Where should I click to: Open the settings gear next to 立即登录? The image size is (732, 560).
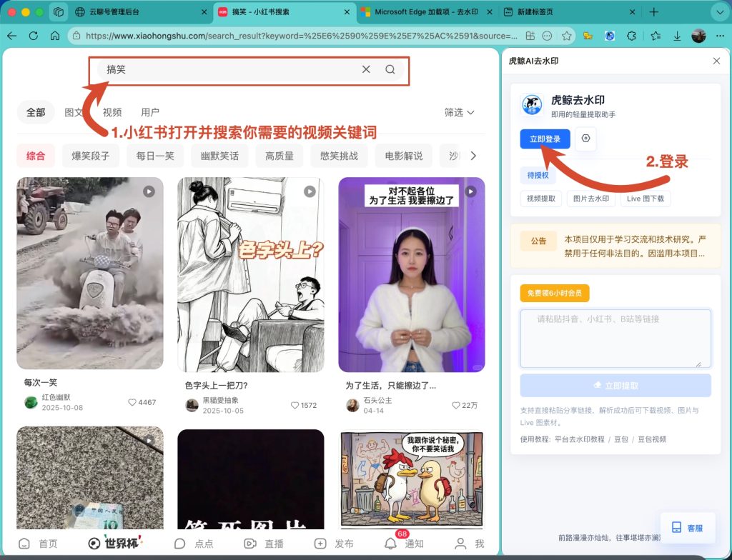586,139
